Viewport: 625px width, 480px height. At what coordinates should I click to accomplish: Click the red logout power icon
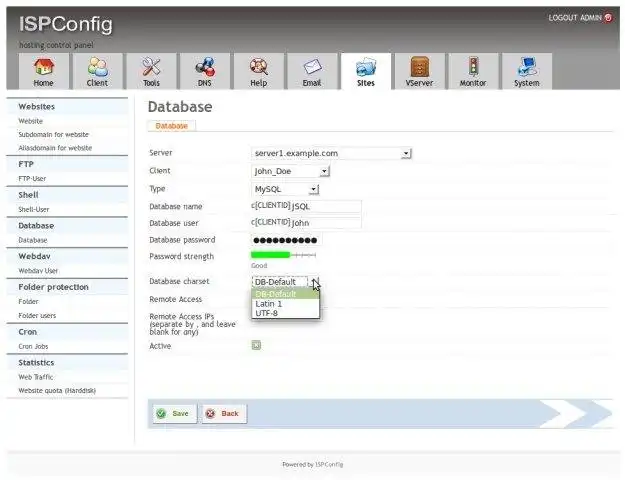tap(608, 18)
